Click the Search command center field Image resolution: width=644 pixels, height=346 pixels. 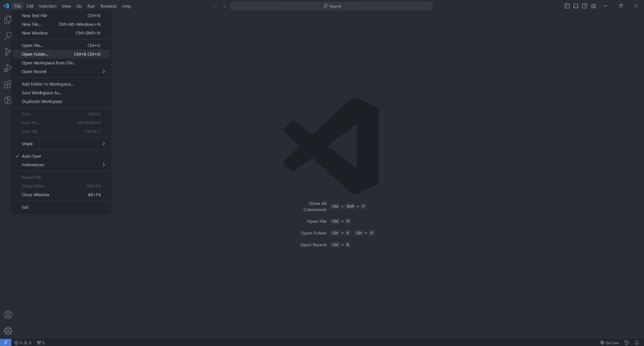pos(332,6)
